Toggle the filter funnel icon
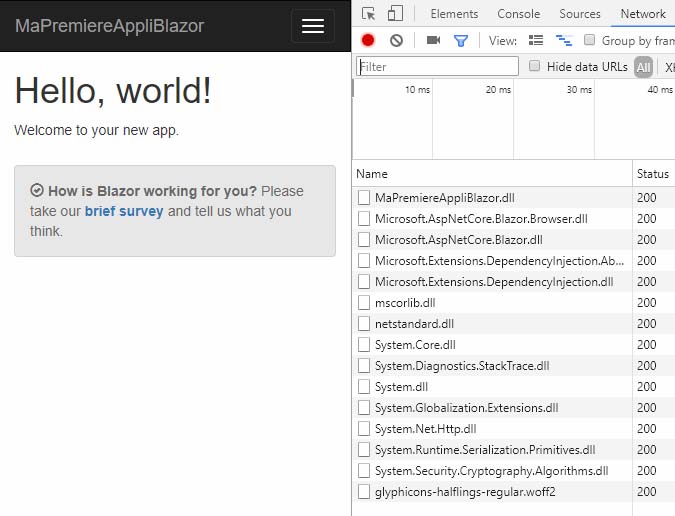This screenshot has height=516, width=675. pos(461,41)
